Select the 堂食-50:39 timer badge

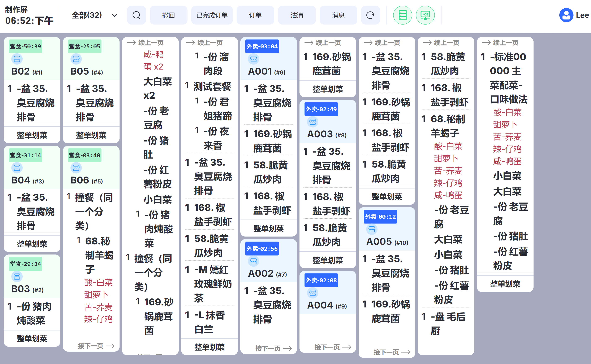point(26,46)
